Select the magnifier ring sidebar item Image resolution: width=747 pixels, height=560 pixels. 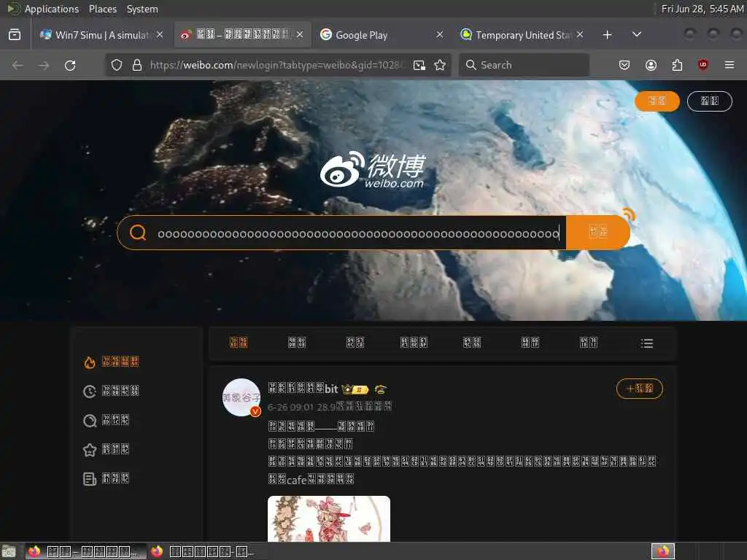106,420
